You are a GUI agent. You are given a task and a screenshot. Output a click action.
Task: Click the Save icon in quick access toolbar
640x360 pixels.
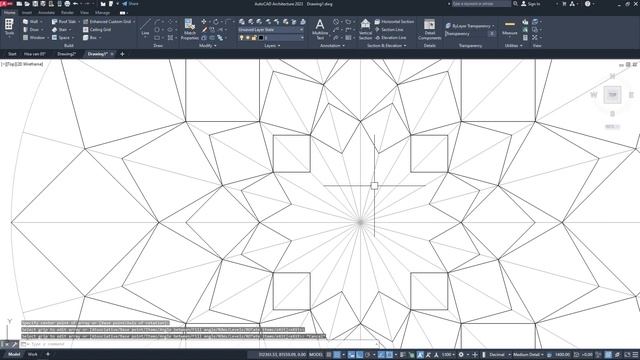[x=35, y=4]
